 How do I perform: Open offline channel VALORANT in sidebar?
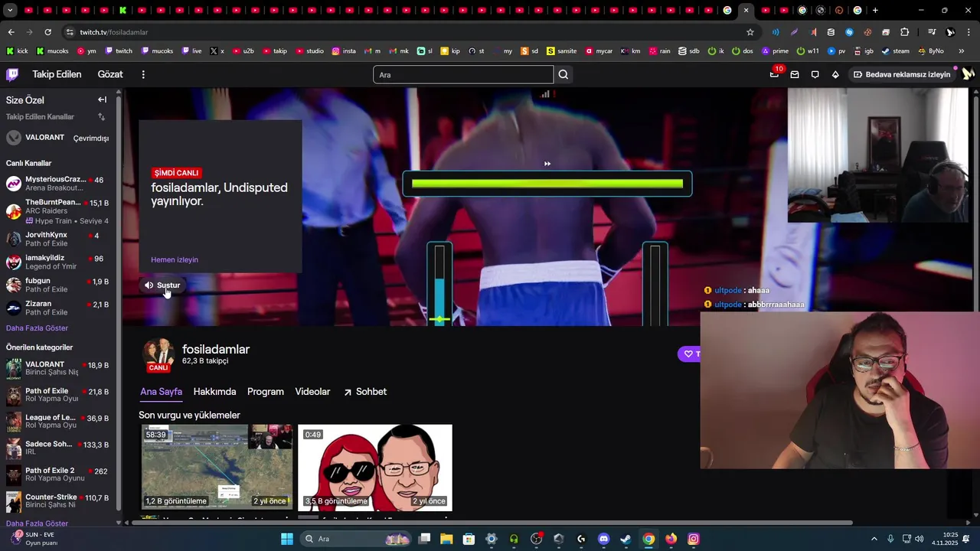(x=57, y=138)
